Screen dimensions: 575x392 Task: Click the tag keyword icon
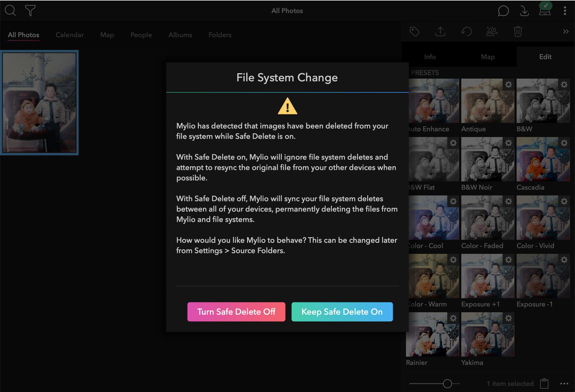click(414, 31)
